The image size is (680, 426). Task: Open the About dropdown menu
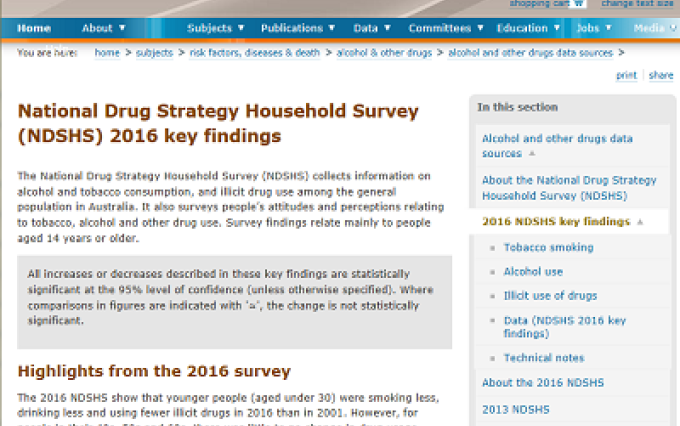pyautogui.click(x=102, y=28)
